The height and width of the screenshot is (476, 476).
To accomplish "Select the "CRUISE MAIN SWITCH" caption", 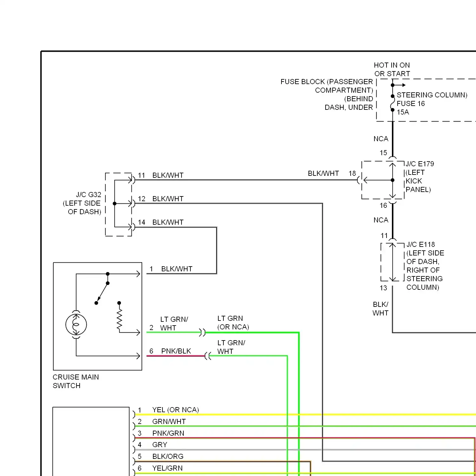I will click(x=76, y=381).
